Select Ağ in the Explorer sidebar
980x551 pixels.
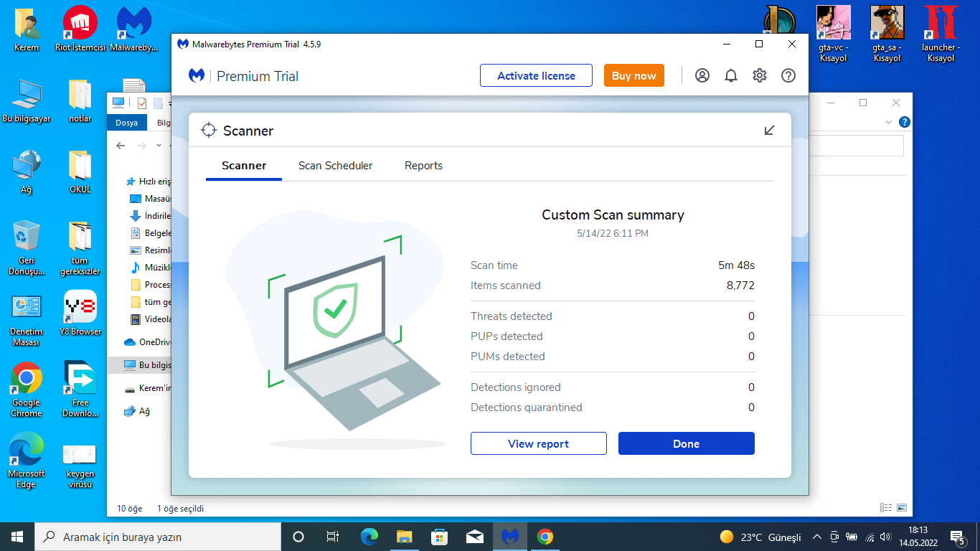pos(137,412)
